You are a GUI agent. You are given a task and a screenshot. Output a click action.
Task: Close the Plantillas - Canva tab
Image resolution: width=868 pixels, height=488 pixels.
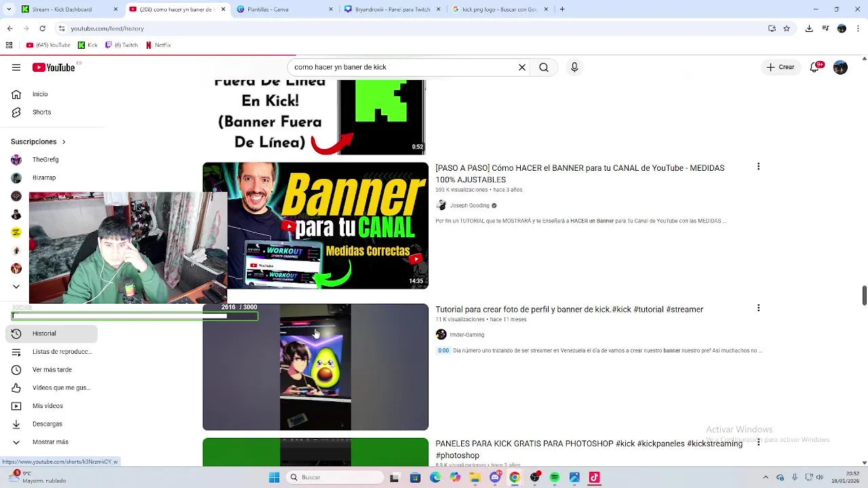coord(331,9)
